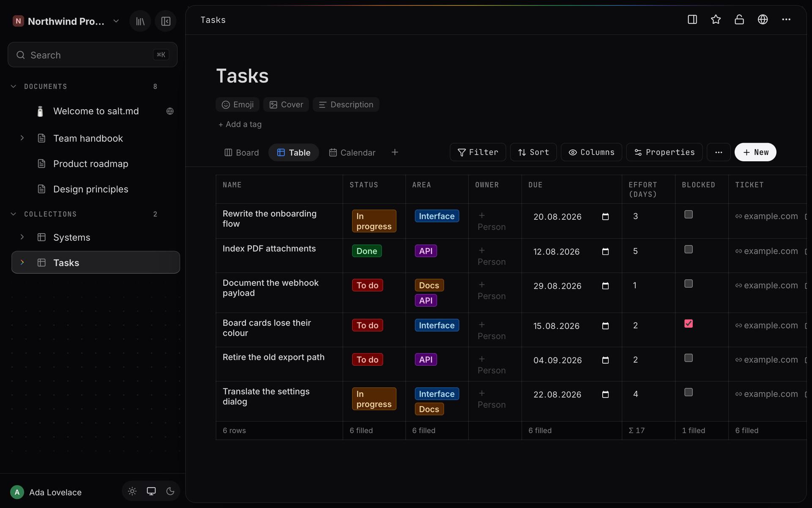This screenshot has width=812, height=508.
Task: Switch to light theme sun icon
Action: pyautogui.click(x=132, y=491)
